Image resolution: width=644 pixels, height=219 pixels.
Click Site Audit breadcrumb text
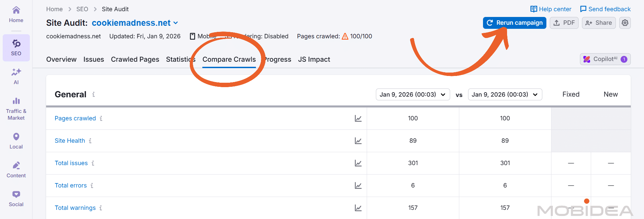(115, 9)
